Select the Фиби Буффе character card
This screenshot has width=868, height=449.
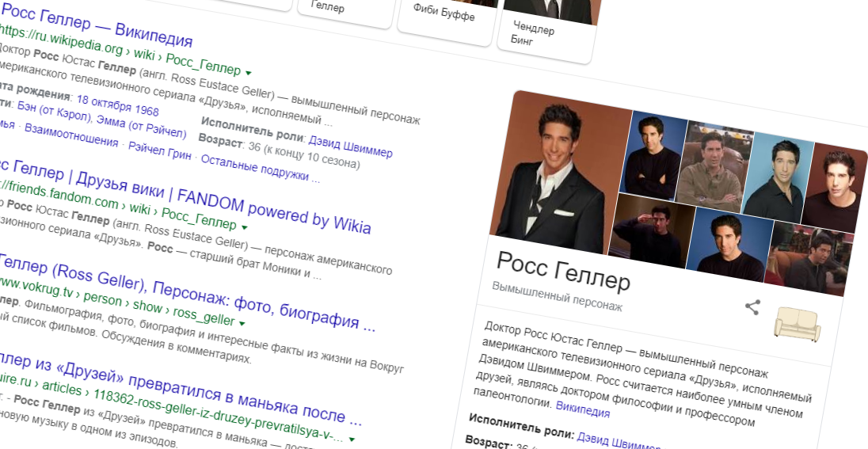point(448,17)
